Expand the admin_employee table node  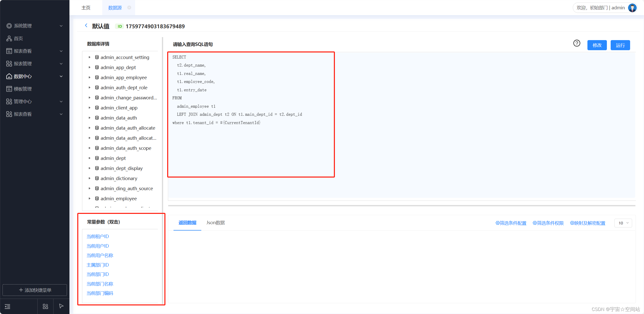point(89,198)
